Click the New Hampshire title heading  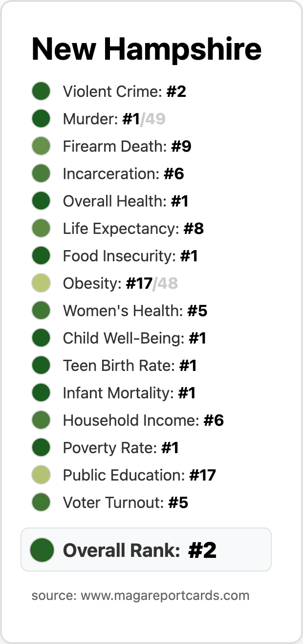click(147, 49)
